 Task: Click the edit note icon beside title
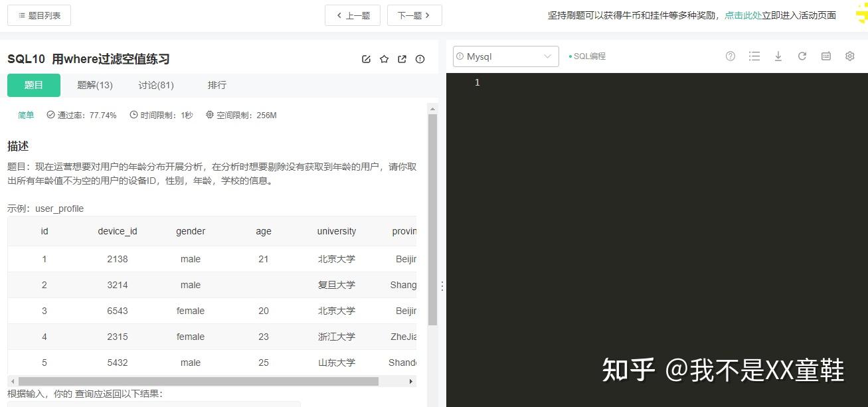pyautogui.click(x=366, y=59)
